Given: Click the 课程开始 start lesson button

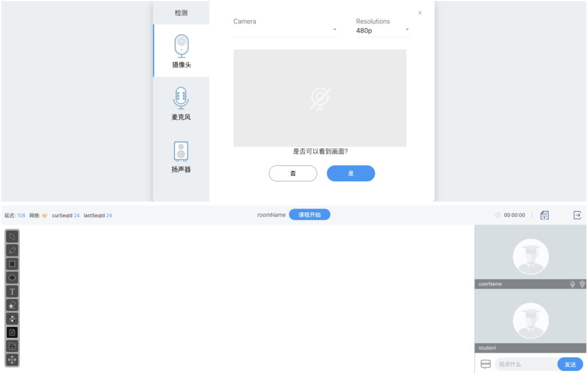Looking at the screenshot, I should click(x=310, y=214).
